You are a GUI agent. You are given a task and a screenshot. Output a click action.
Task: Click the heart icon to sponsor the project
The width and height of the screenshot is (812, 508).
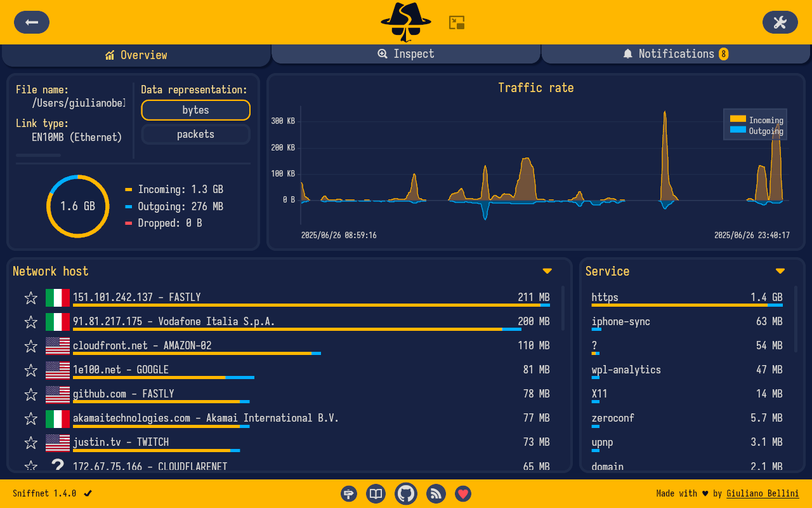click(x=462, y=493)
